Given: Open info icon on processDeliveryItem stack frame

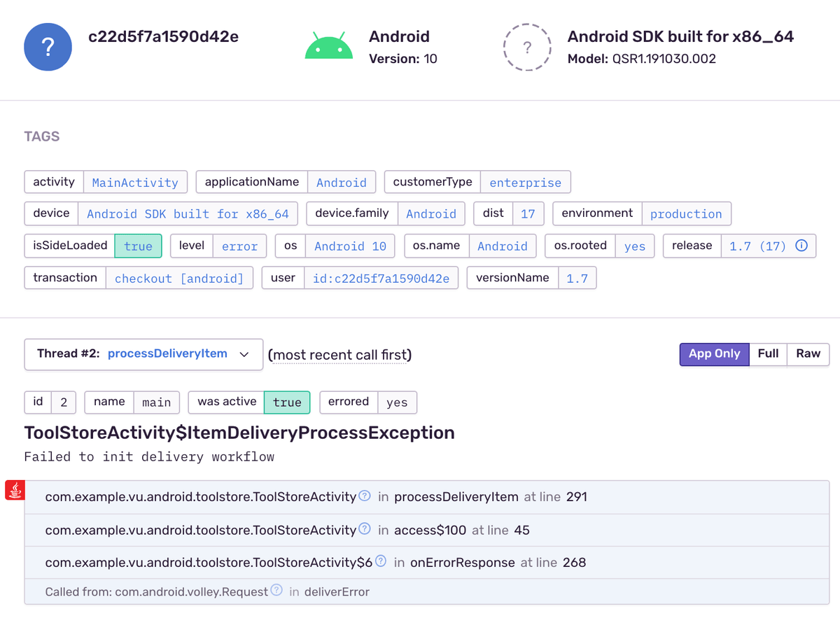Looking at the screenshot, I should pos(364,496).
